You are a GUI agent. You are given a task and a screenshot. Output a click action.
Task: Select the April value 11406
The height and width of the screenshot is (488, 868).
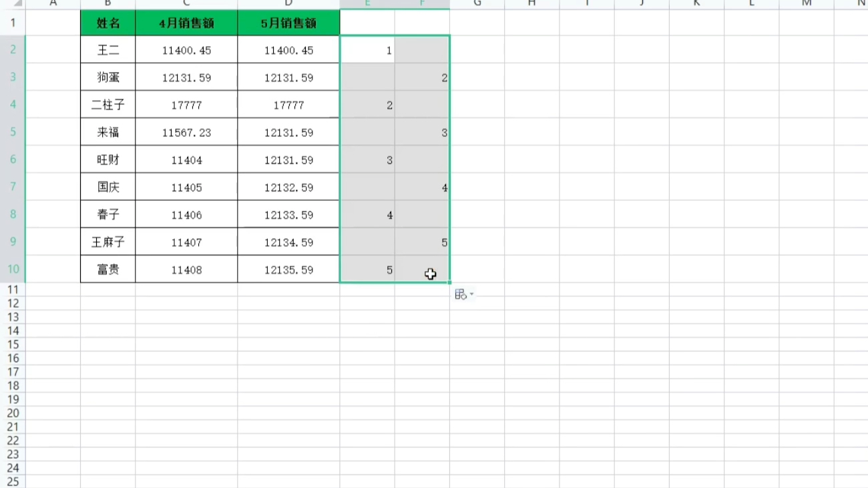point(186,214)
